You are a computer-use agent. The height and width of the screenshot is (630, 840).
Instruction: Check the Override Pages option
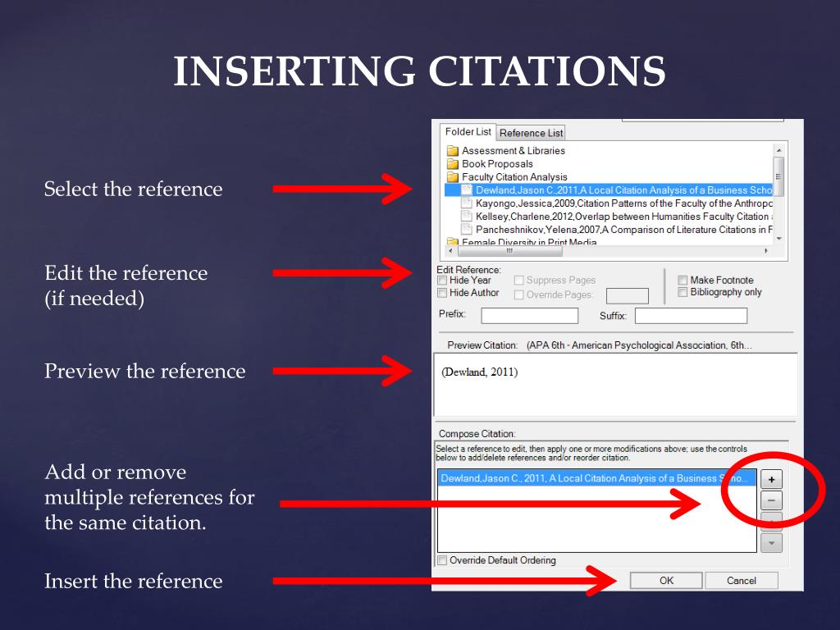point(518,294)
